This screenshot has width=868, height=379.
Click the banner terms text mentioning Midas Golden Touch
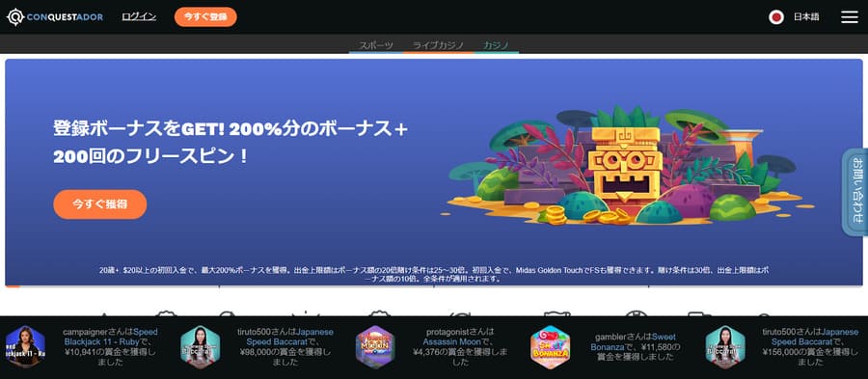434,275
